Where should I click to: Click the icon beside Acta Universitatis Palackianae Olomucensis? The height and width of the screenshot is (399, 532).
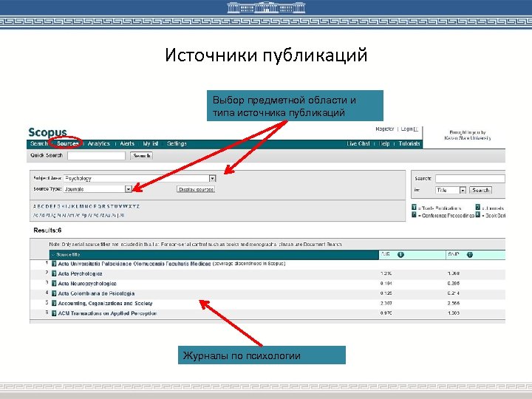click(54, 264)
